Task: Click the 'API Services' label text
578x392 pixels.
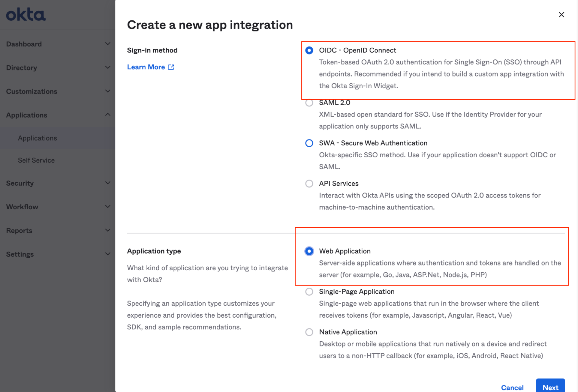Action: (x=339, y=184)
